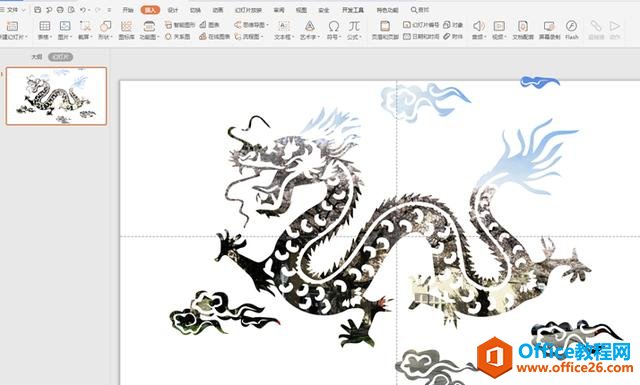Click the Save icon in quick access toolbar

coord(38,9)
